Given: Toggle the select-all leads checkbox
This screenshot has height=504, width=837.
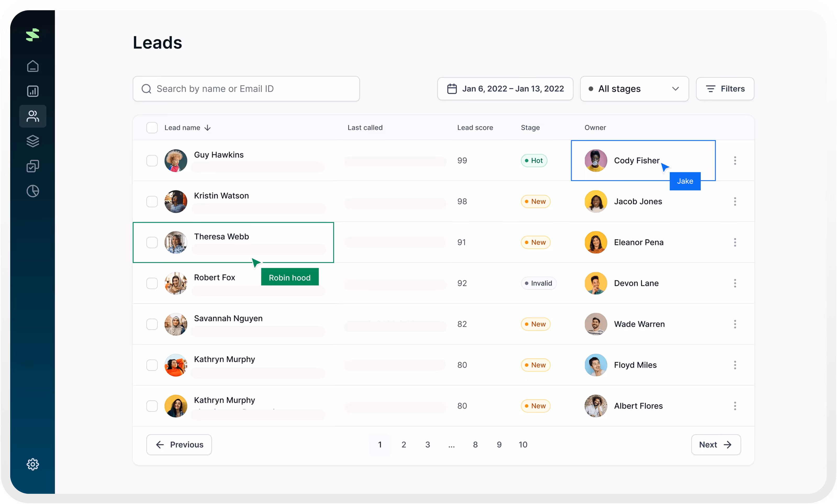Looking at the screenshot, I should tap(152, 128).
